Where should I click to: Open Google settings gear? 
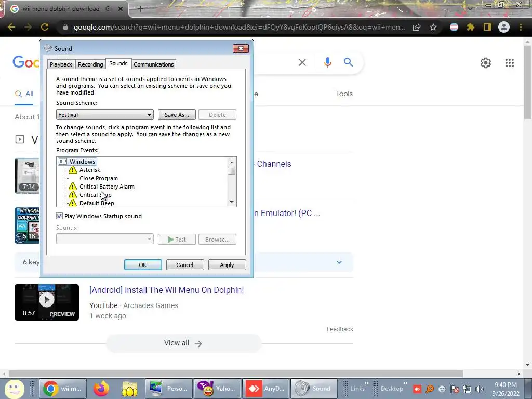point(486,63)
